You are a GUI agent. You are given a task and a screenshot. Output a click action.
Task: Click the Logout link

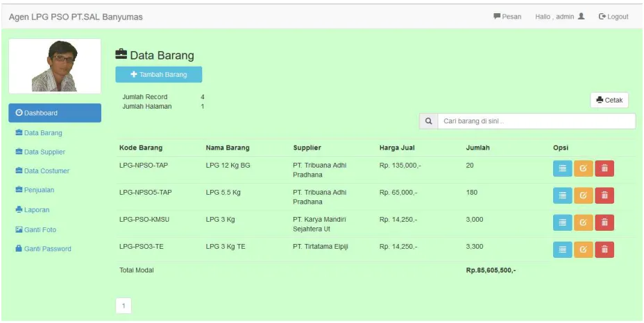(x=613, y=17)
